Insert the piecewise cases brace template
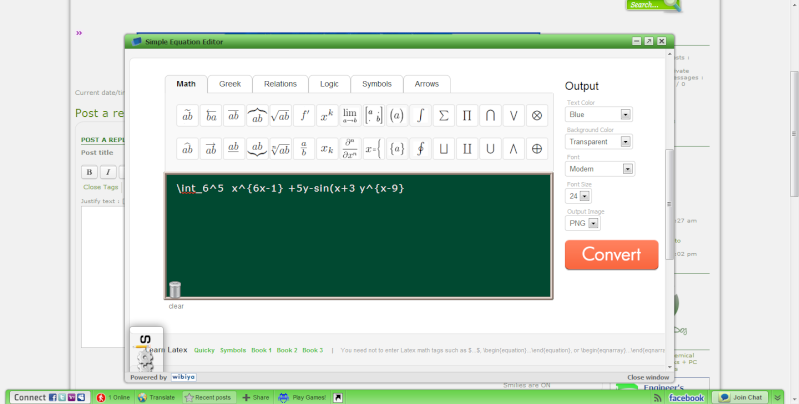 coord(374,149)
